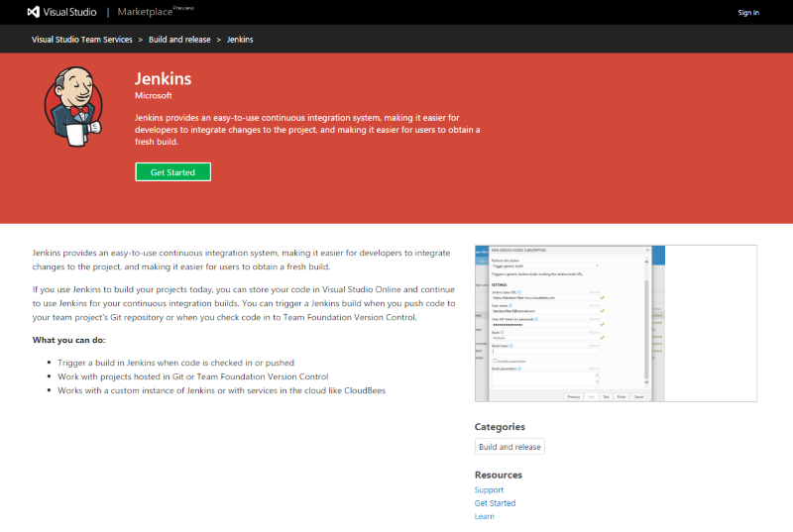Image resolution: width=793 pixels, height=532 pixels.
Task: Select the Jenkins breadcrumb item
Action: coord(240,40)
